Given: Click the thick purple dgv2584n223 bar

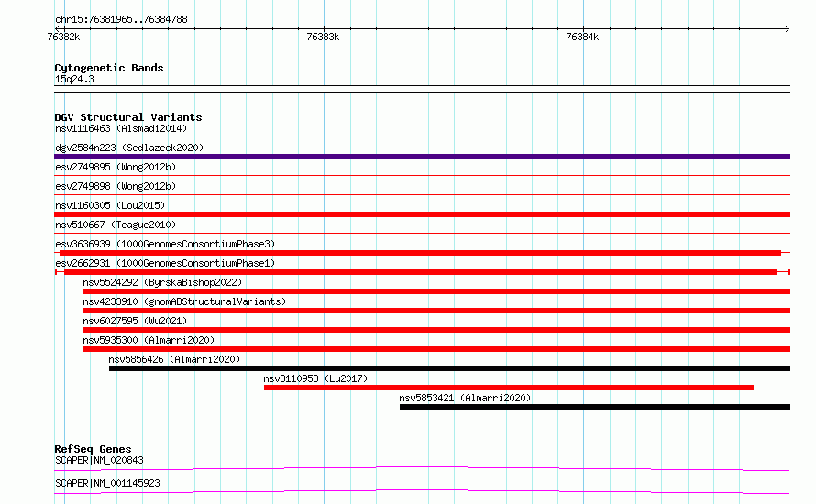Looking at the screenshot, I should [x=422, y=157].
